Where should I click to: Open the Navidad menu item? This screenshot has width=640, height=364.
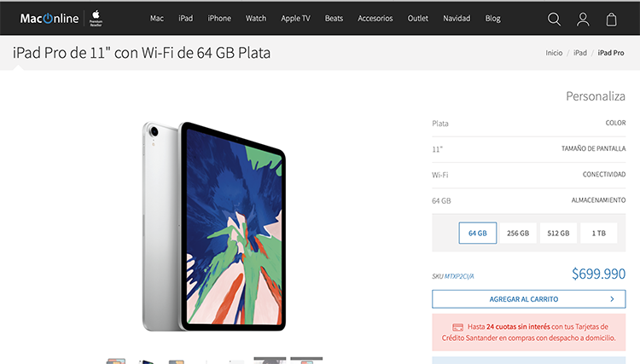click(457, 19)
